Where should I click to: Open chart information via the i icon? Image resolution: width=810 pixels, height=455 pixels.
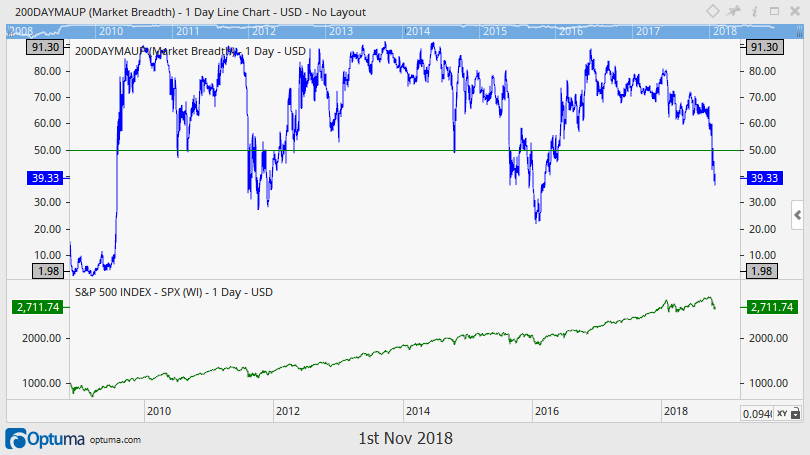tap(754, 11)
